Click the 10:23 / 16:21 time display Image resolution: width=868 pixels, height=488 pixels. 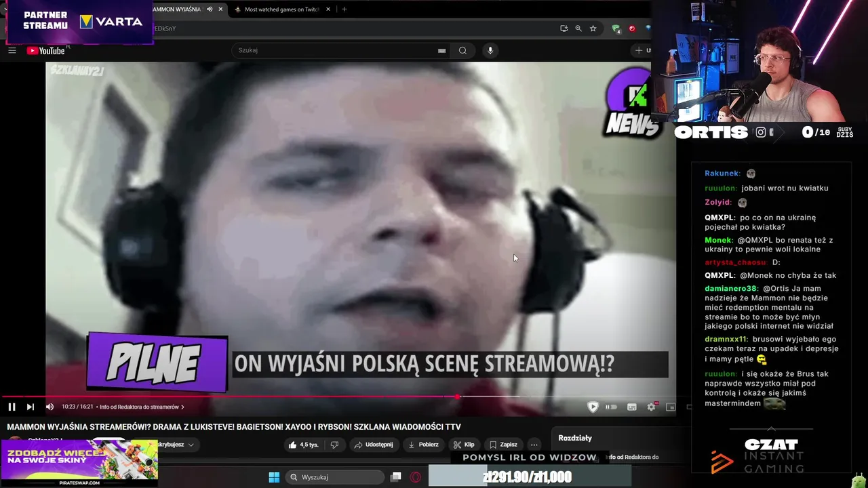click(76, 407)
